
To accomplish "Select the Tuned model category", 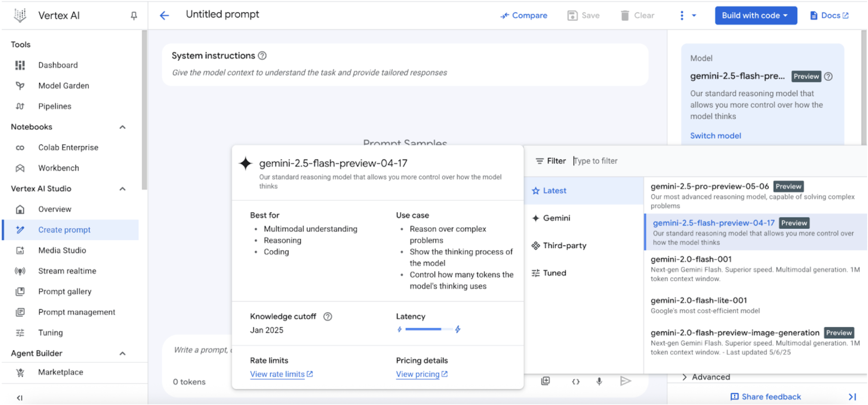I will click(584, 273).
